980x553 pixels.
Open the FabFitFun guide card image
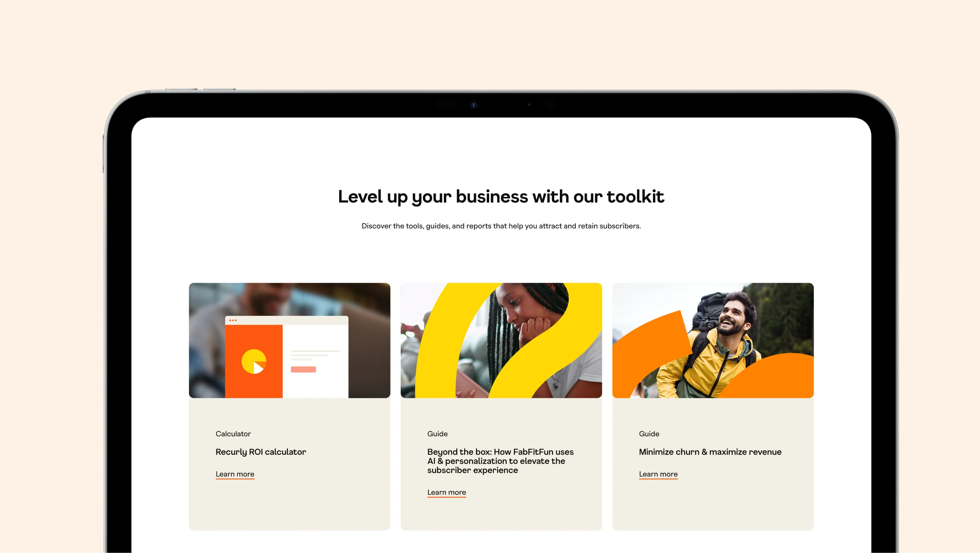coord(501,340)
